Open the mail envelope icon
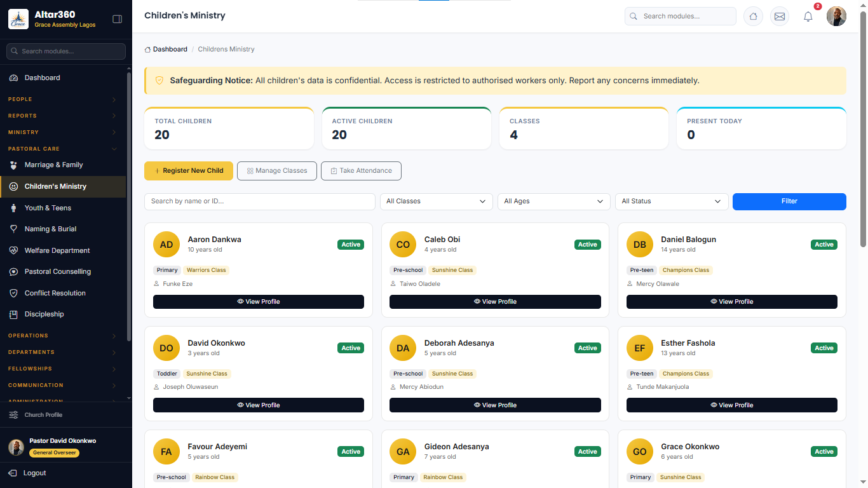 (x=780, y=17)
